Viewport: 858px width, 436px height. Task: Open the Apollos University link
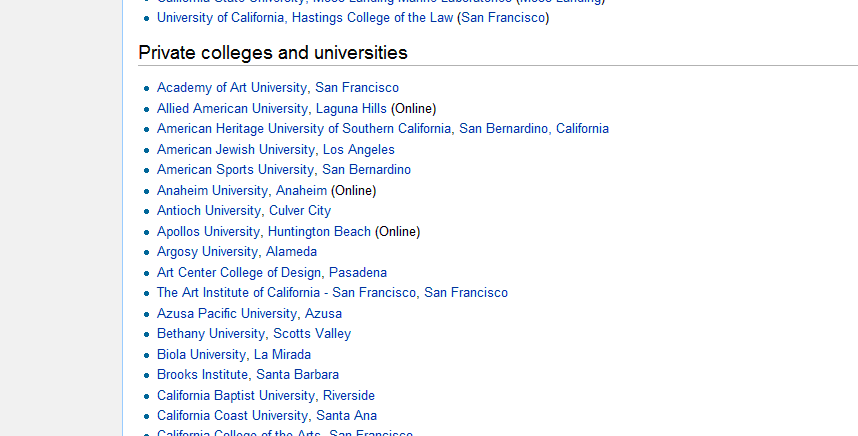coord(208,232)
